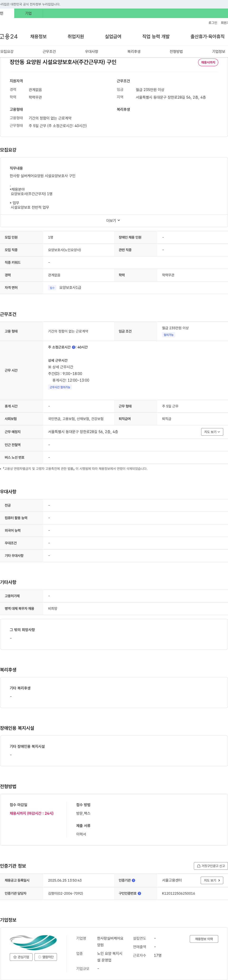The height and width of the screenshot is (980, 228).
Task: Expand job description with 더보기
Action: [114, 221]
